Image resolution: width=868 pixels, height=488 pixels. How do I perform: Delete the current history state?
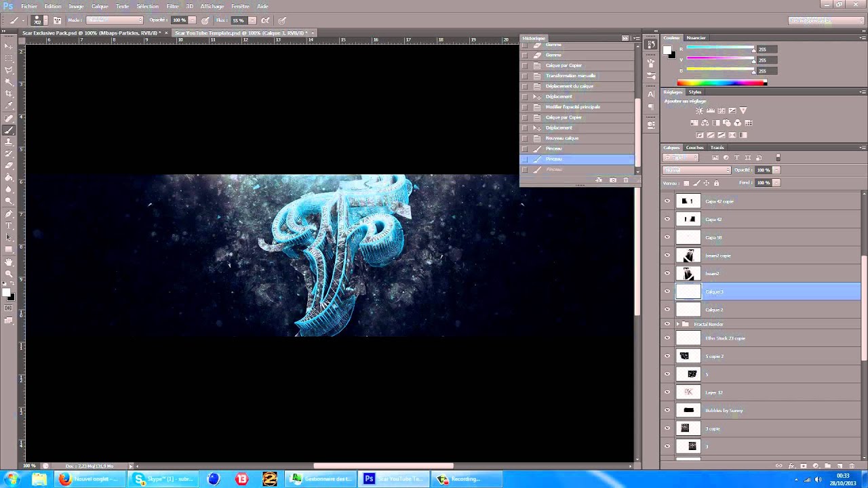626,180
